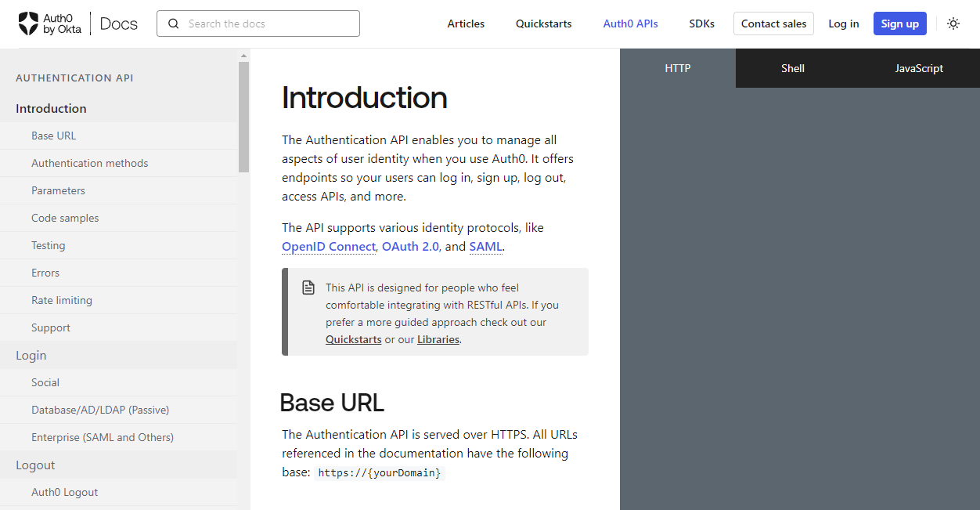Go to Authentication methods in sidebar

[x=89, y=163]
